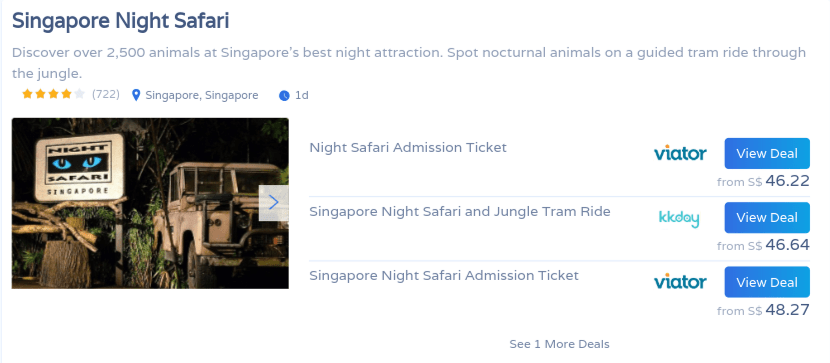The height and width of the screenshot is (363, 830).
Task: View Deal for Night Safari Admission Ticket
Action: pos(767,153)
